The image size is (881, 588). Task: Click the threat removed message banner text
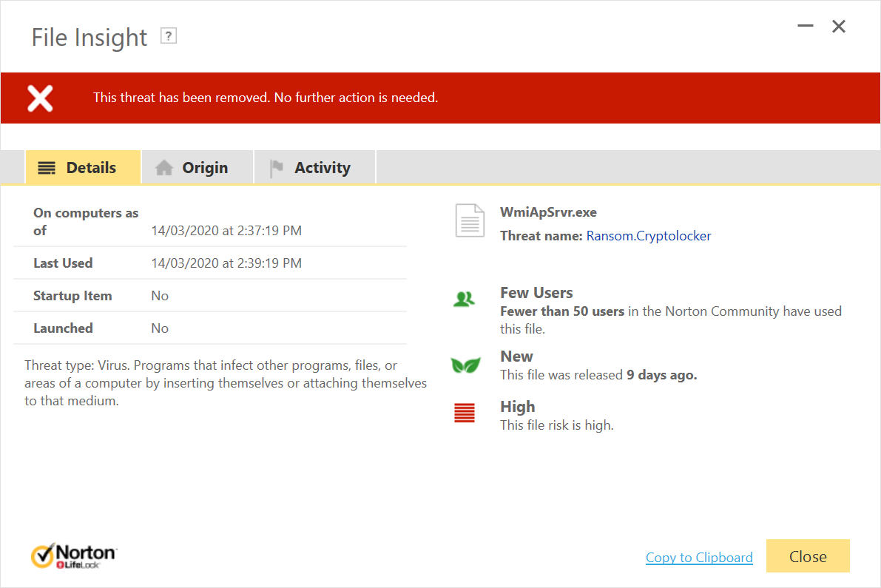click(x=266, y=98)
